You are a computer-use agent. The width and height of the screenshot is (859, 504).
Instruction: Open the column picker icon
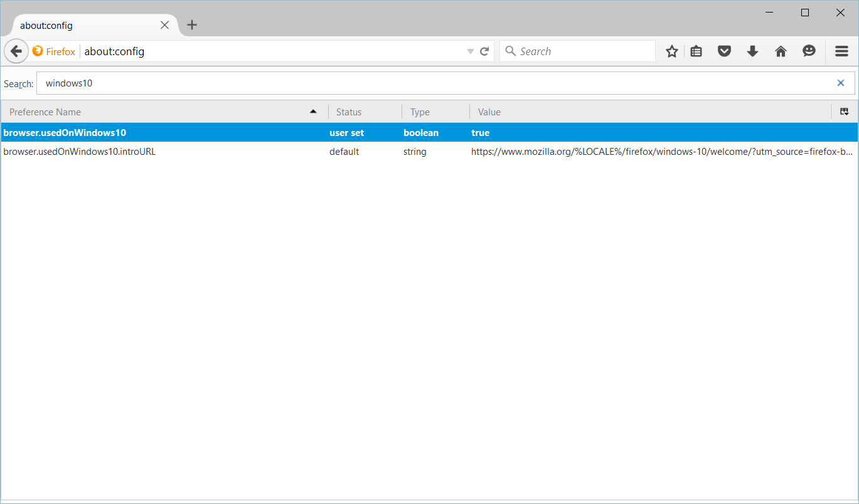(845, 112)
